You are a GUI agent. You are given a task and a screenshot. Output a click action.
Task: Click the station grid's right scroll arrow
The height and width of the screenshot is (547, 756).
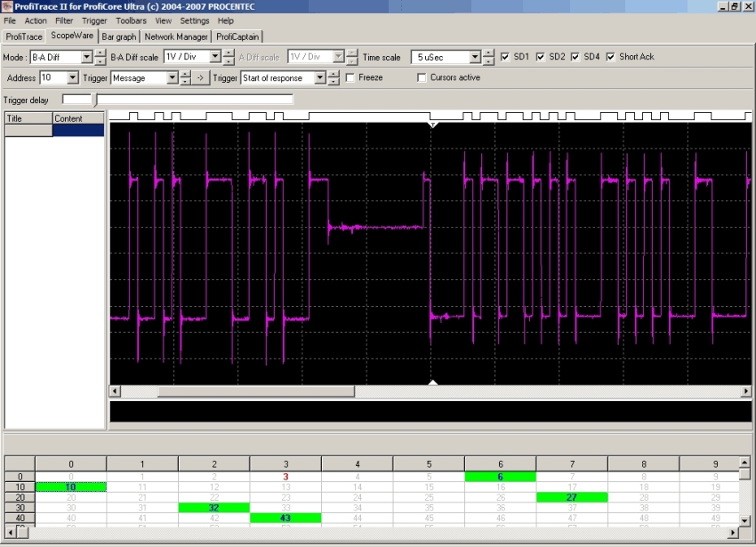click(x=733, y=533)
